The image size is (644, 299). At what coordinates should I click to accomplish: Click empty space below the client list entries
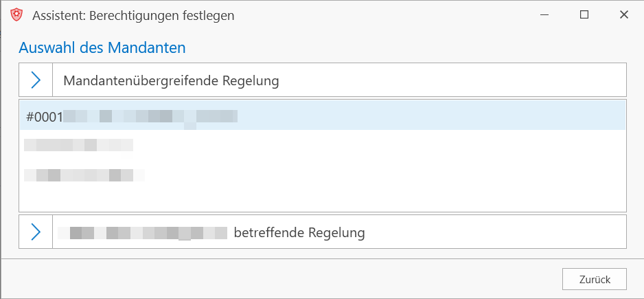pos(323,198)
